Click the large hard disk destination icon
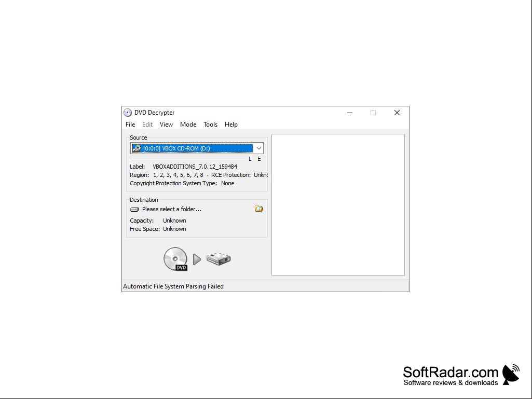Screen dimensions: 532x399 219,259
